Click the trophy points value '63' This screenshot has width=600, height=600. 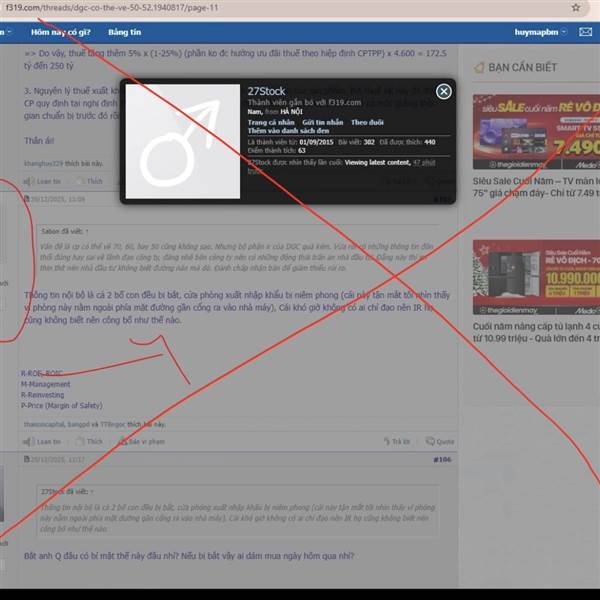(302, 151)
